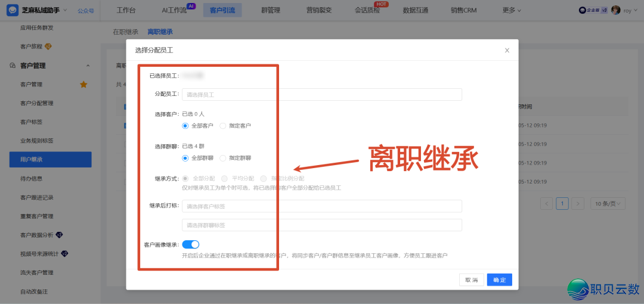Open the roy user avatar
Image resolution: width=644 pixels, height=304 pixels.
click(x=615, y=10)
